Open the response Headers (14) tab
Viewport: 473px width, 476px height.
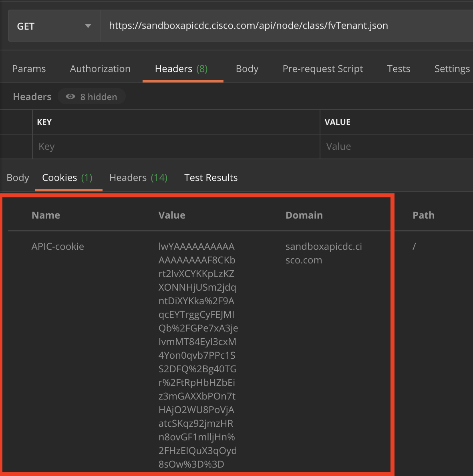click(x=138, y=178)
